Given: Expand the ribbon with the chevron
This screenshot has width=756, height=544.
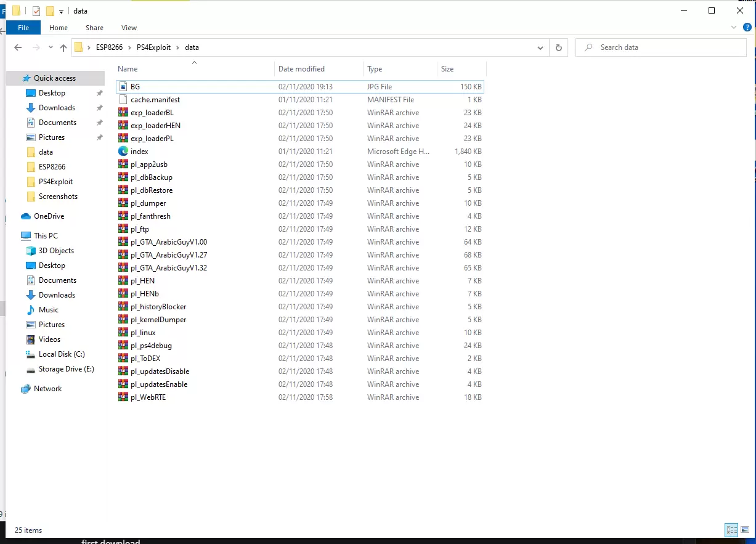Looking at the screenshot, I should tap(733, 28).
